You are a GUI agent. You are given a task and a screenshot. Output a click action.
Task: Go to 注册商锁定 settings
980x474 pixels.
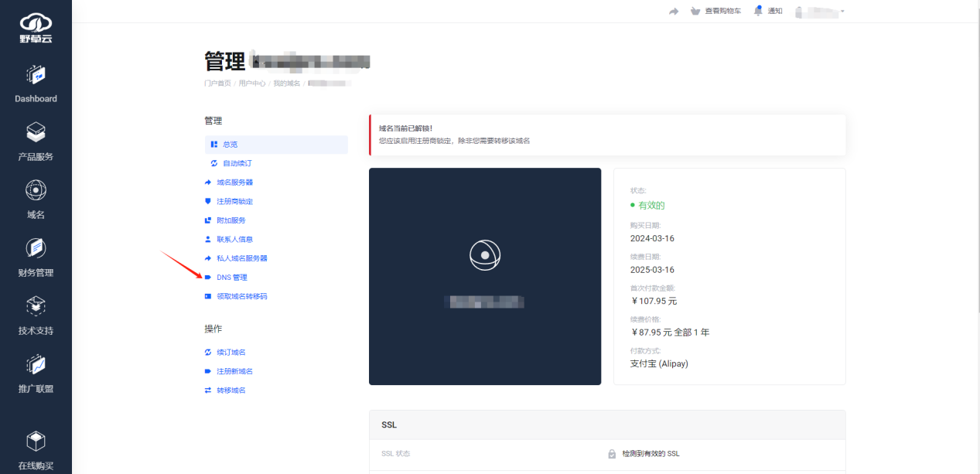234,201
